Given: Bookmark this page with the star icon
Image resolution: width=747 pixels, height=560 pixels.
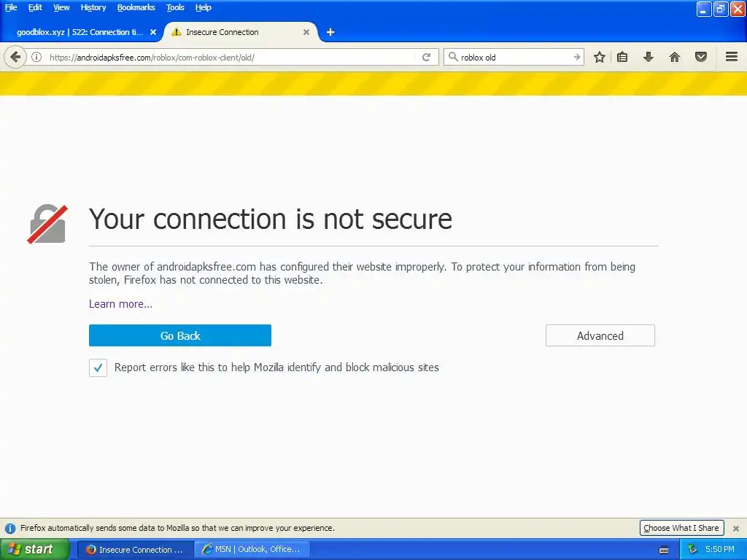Looking at the screenshot, I should 600,57.
